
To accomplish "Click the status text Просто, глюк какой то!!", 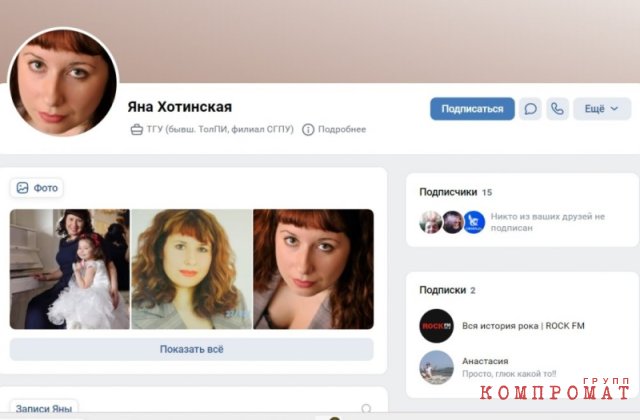I will 509,373.
